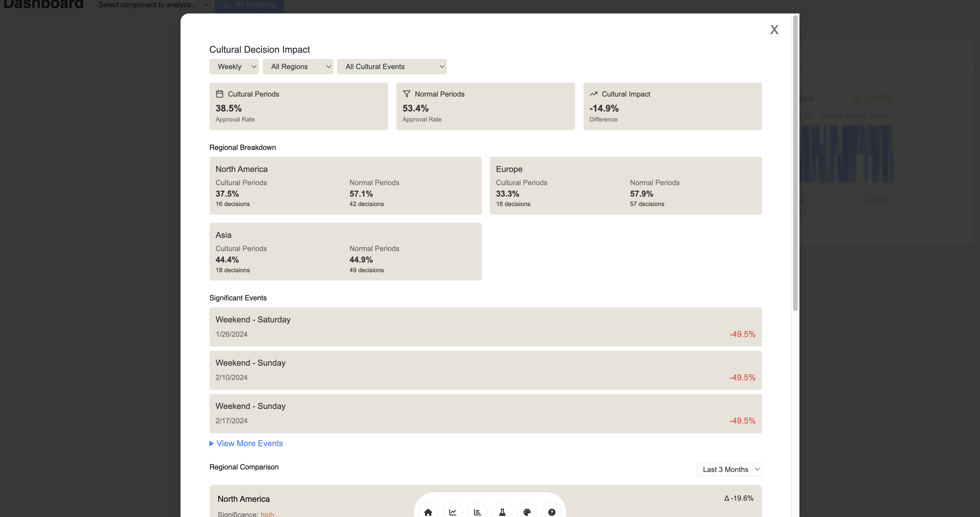The height and width of the screenshot is (517, 980).
Task: Click the calendar icon beside Cultural Periods
Action: 219,94
